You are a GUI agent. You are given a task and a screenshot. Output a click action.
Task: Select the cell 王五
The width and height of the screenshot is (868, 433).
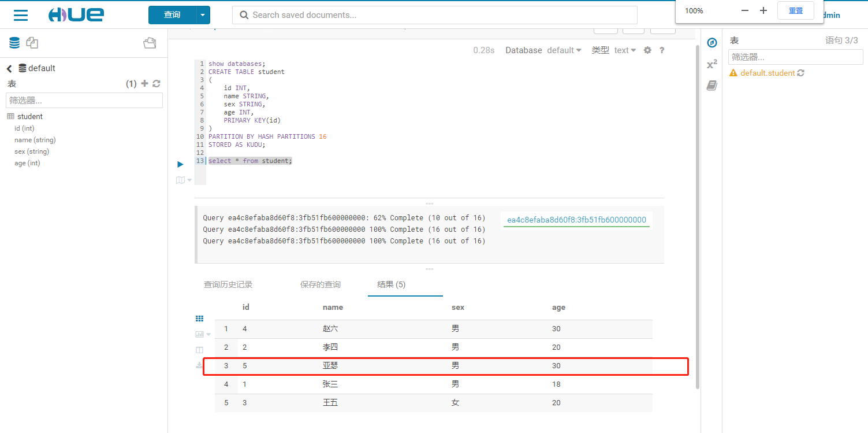click(330, 403)
